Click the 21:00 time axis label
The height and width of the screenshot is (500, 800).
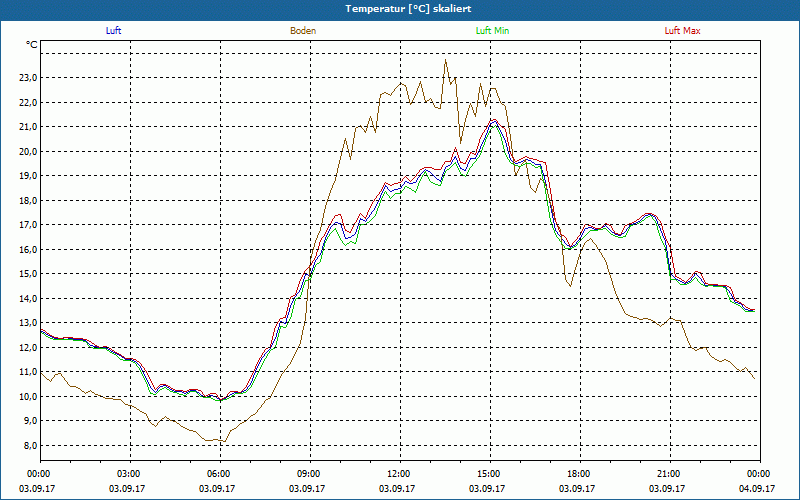[x=670, y=474]
